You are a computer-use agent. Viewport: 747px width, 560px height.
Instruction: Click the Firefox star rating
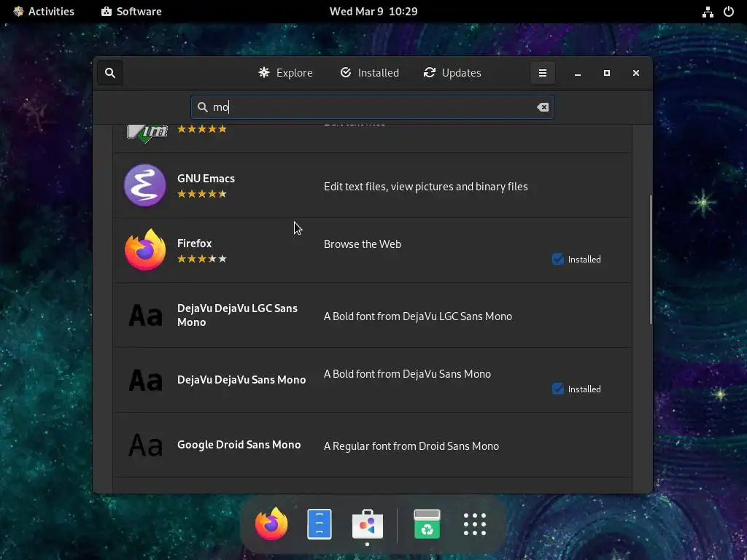click(202, 259)
